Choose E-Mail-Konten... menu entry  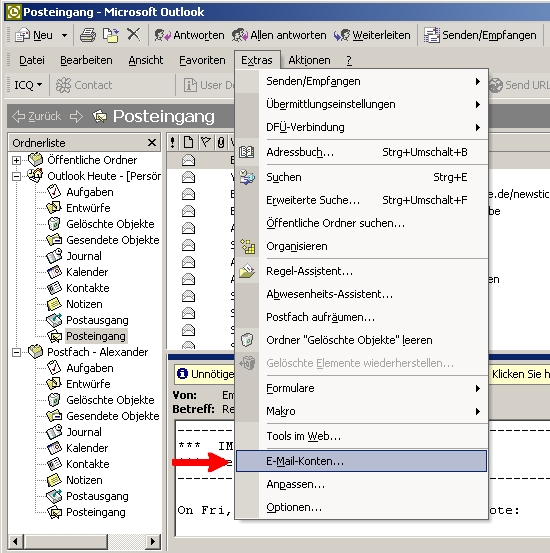362,461
